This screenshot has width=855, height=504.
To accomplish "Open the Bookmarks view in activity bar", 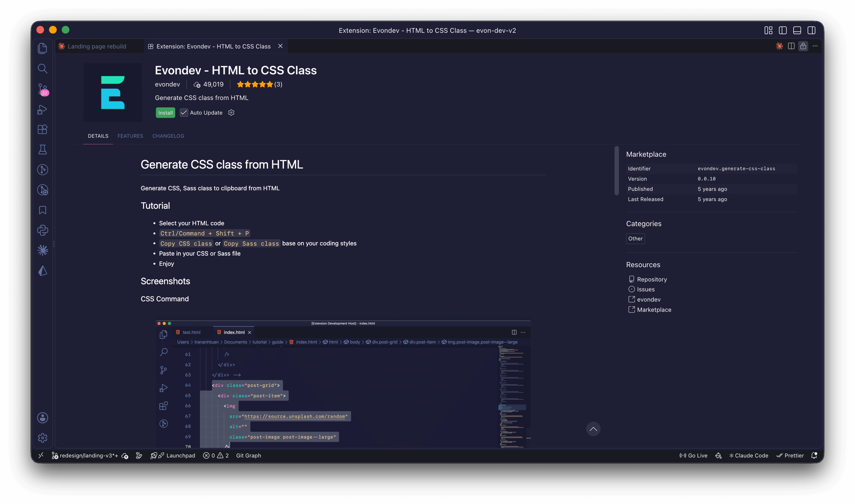I will tap(42, 210).
